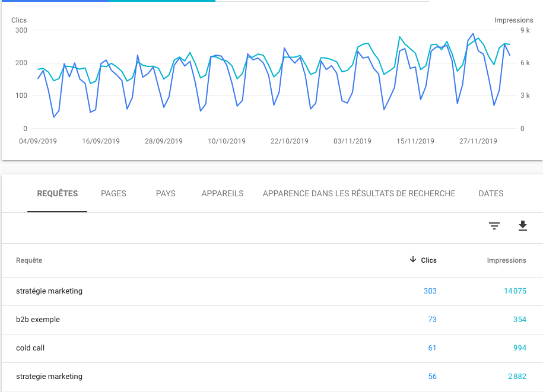Click the 303 clicks value

coord(430,291)
